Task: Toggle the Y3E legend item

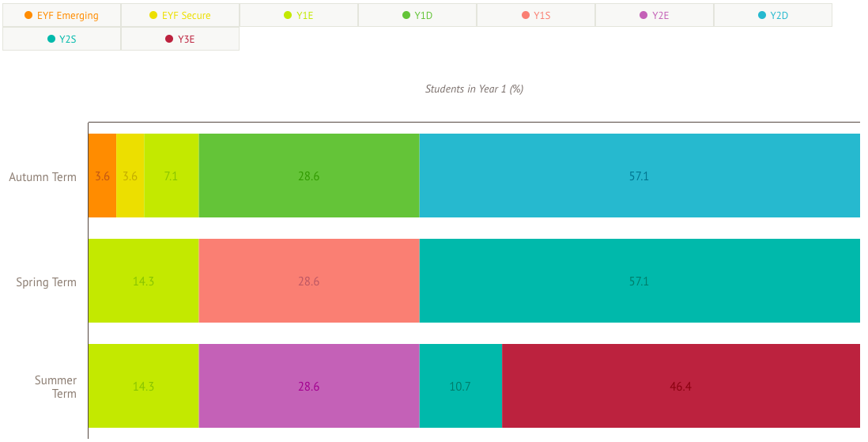Action: coord(180,39)
